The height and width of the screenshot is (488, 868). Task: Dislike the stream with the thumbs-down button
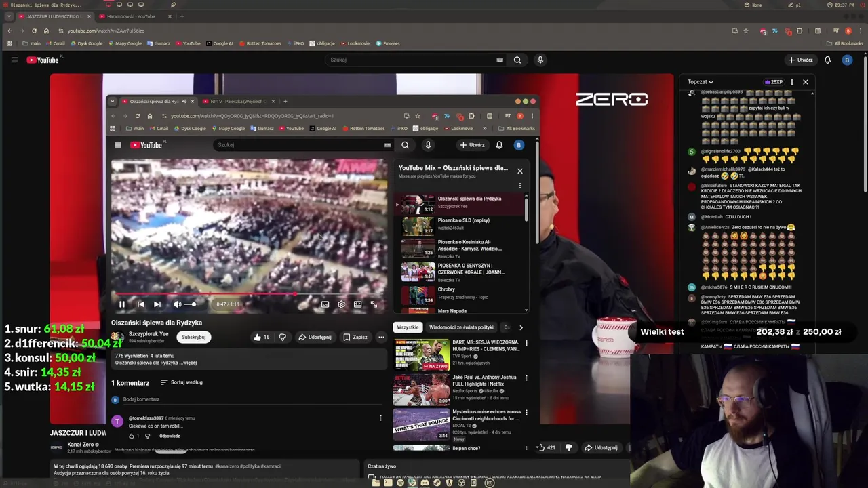coord(569,447)
